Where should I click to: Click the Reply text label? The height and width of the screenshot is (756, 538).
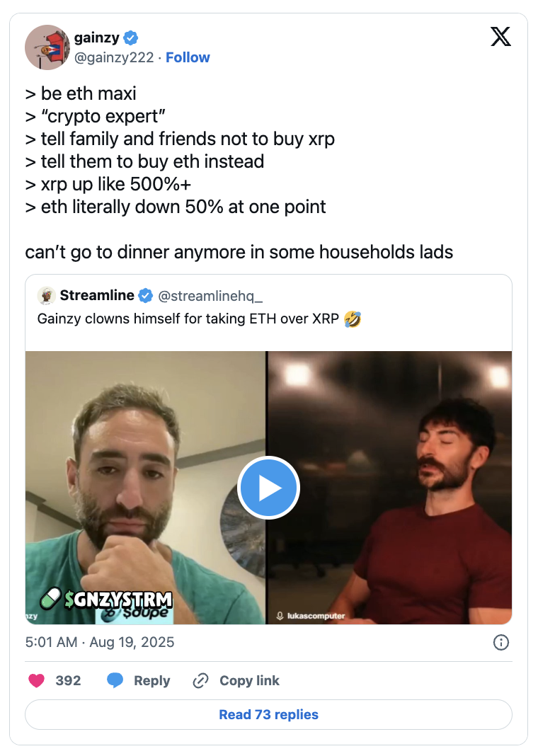pos(152,680)
